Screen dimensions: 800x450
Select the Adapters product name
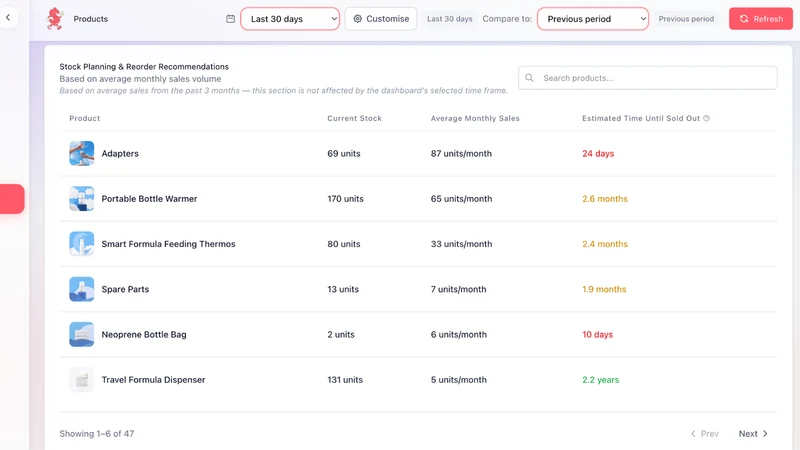point(120,154)
